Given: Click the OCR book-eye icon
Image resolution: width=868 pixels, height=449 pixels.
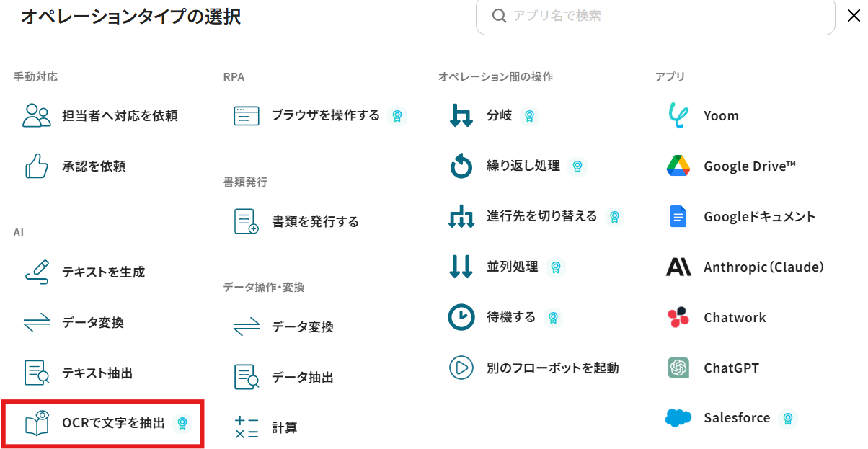Looking at the screenshot, I should (x=37, y=424).
